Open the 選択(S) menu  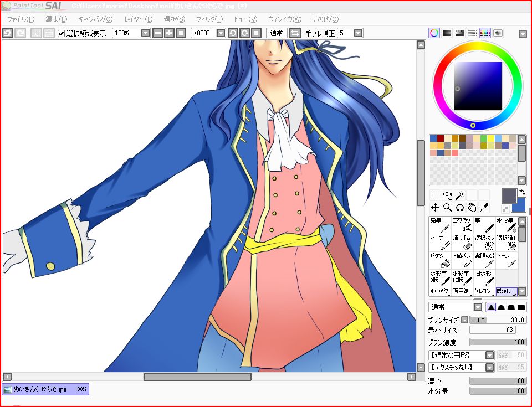coord(175,19)
